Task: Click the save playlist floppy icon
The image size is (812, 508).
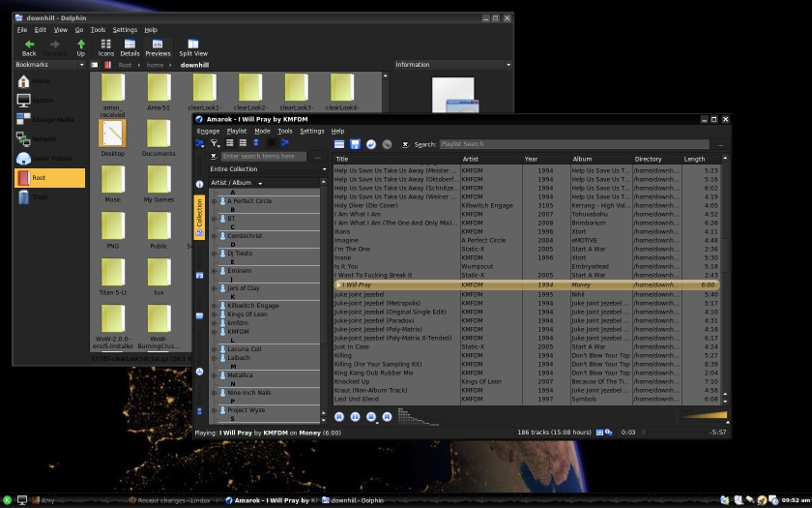Action: [x=355, y=144]
